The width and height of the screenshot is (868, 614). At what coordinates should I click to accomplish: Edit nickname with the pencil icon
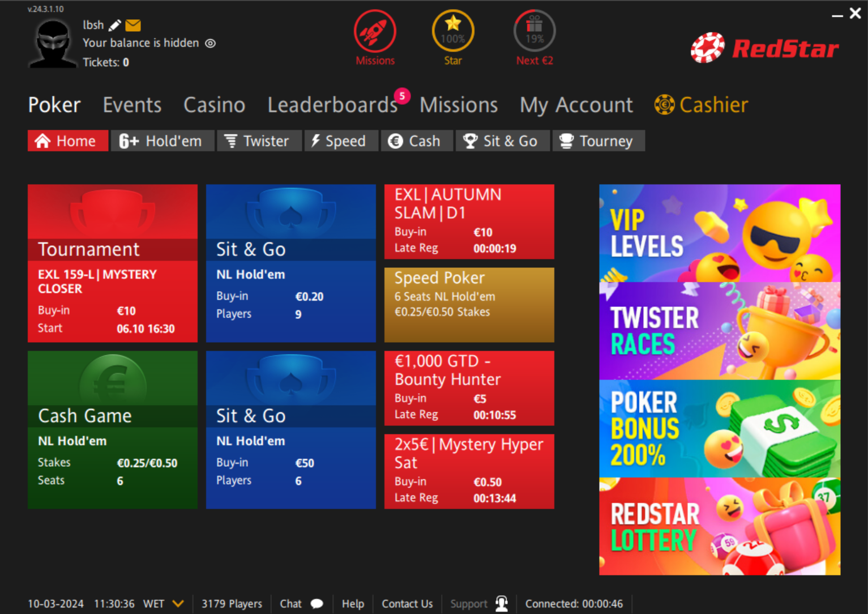[x=115, y=25]
